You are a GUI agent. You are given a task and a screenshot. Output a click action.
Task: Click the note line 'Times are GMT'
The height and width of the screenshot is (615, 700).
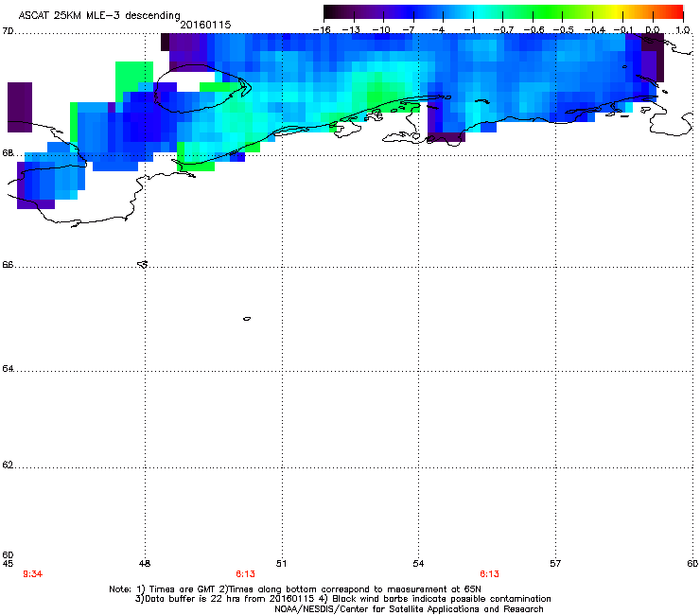183,589
